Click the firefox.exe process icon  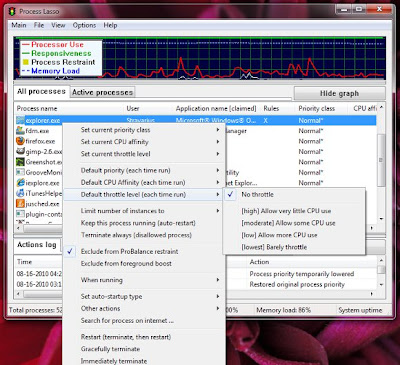pyautogui.click(x=20, y=141)
